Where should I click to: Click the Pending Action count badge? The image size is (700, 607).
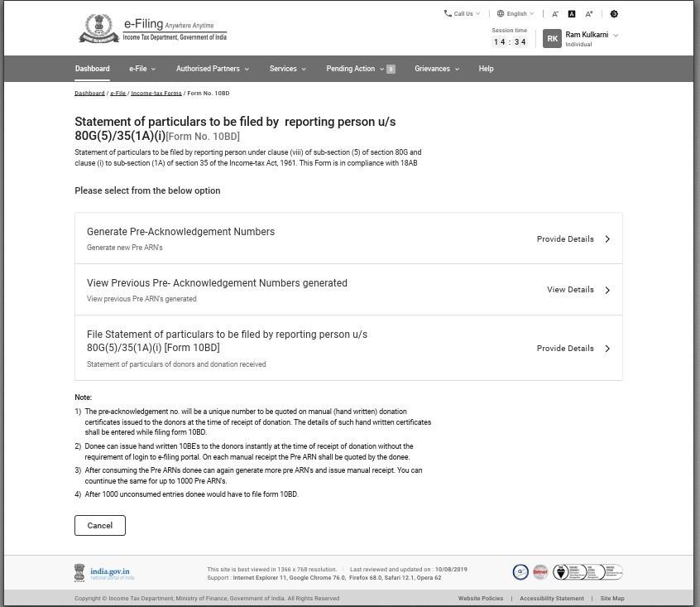(391, 70)
